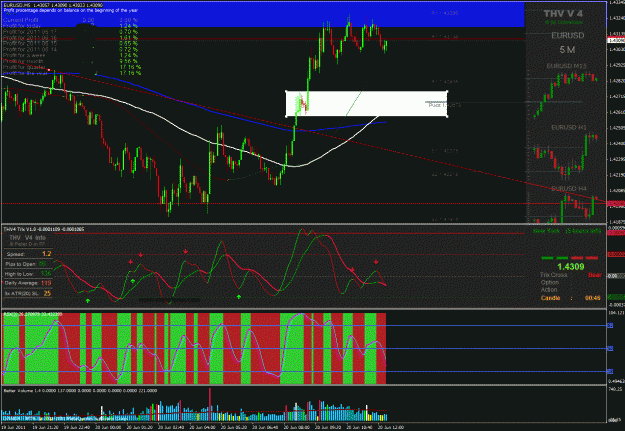Click the Pivot price label beside the white rectangle

pos(445,105)
